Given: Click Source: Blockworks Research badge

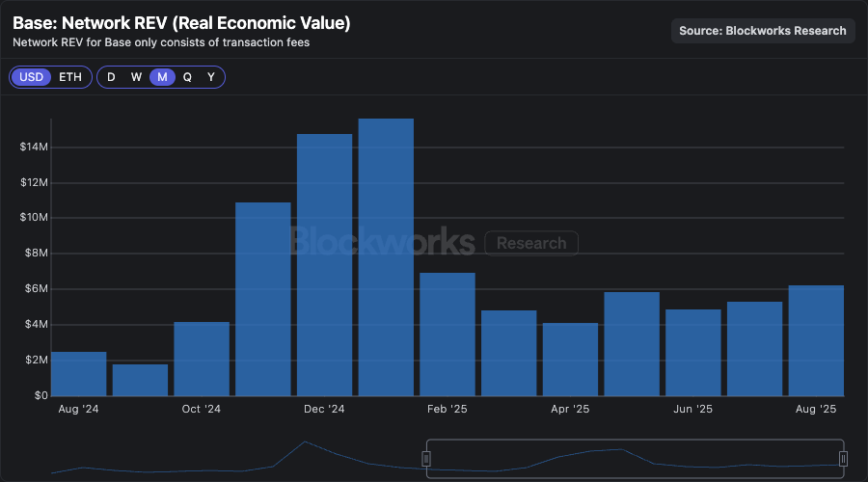Looking at the screenshot, I should (x=763, y=31).
